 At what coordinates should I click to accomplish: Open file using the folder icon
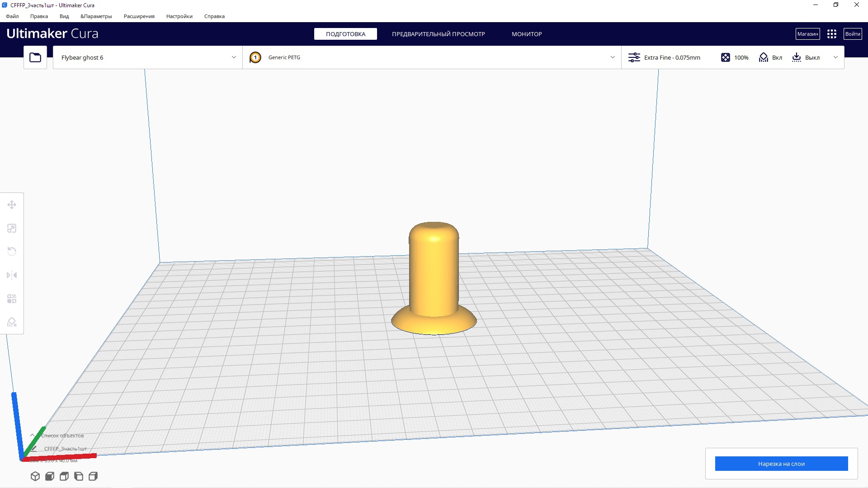tap(35, 57)
